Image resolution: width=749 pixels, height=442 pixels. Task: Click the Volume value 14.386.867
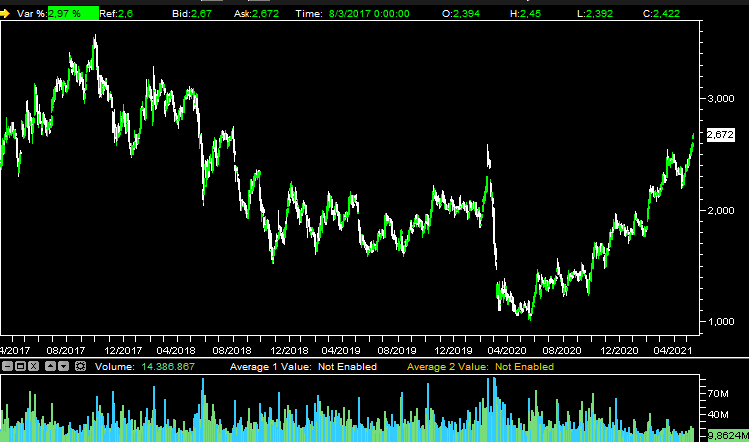click(168, 367)
